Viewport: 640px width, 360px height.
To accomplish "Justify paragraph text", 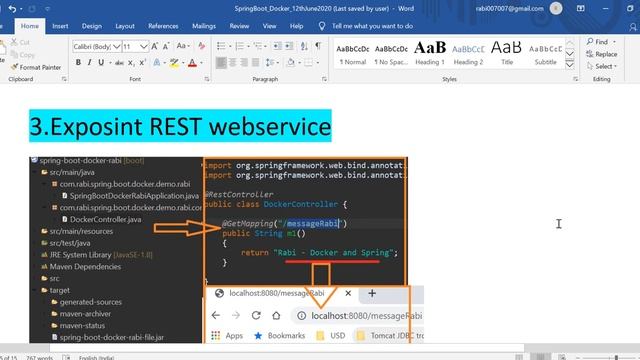I will 255,62.
